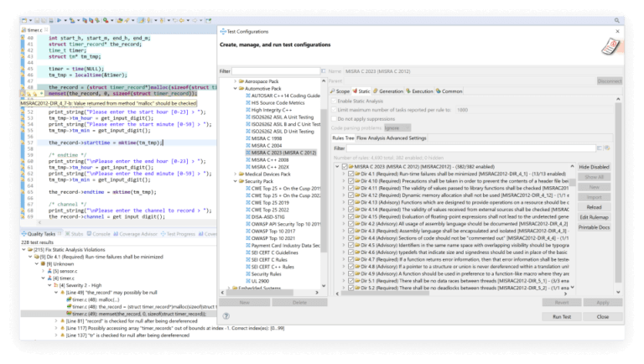Open the sensor.c item in Quality Tasks
This screenshot has height=364, width=644.
point(62,271)
